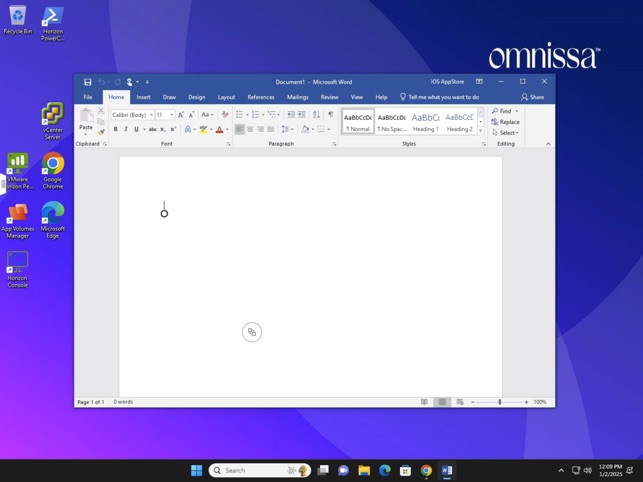Screen dimensions: 643x482
Task: Justify the paragraph text
Action: tap(271, 129)
